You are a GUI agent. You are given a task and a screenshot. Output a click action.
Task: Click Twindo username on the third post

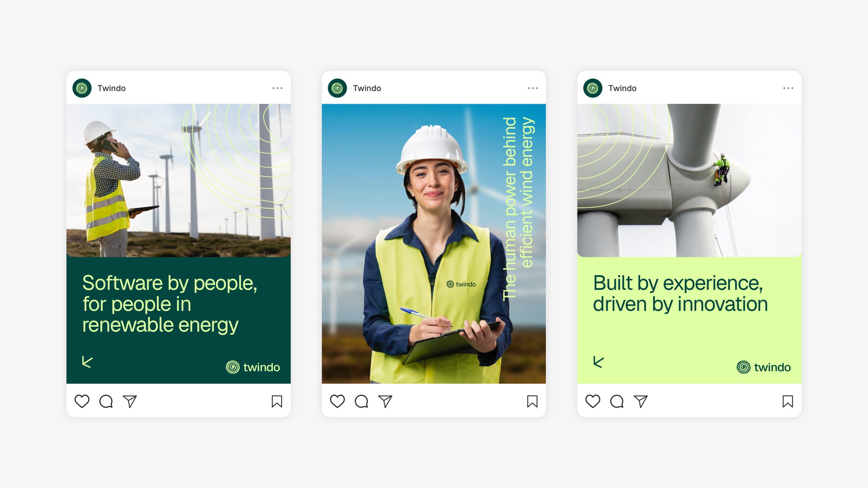pyautogui.click(x=622, y=88)
